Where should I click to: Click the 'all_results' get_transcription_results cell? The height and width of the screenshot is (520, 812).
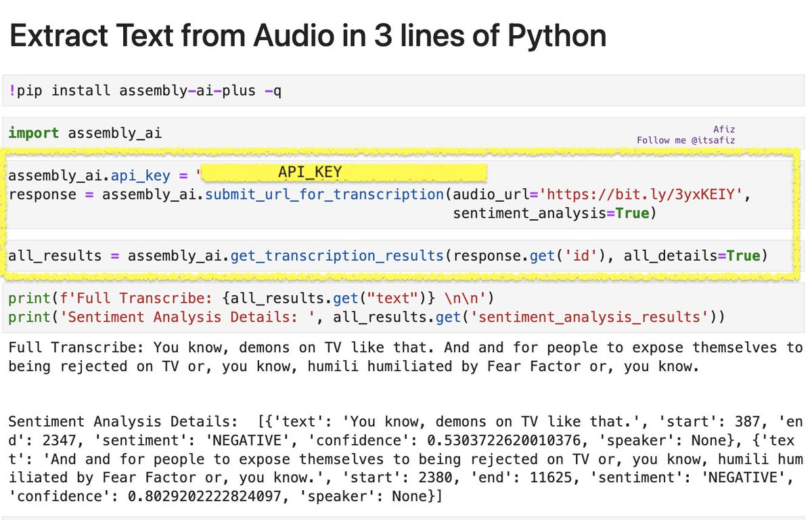(403, 256)
